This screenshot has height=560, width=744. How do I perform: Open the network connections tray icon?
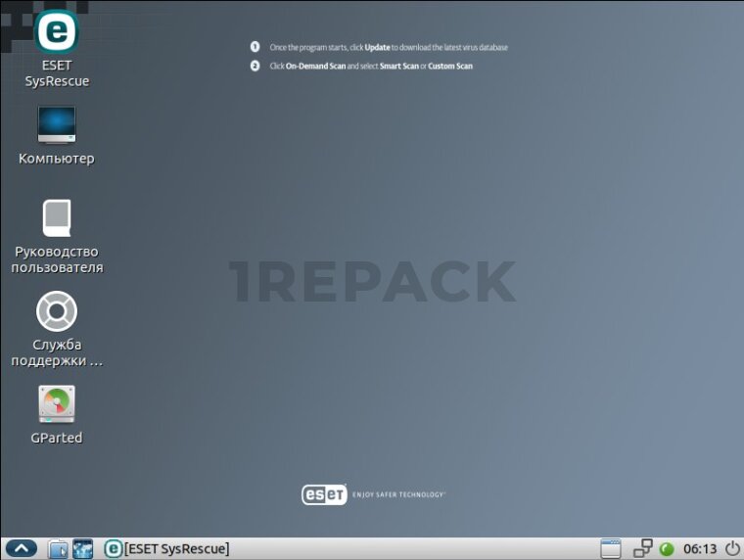pyautogui.click(x=642, y=548)
